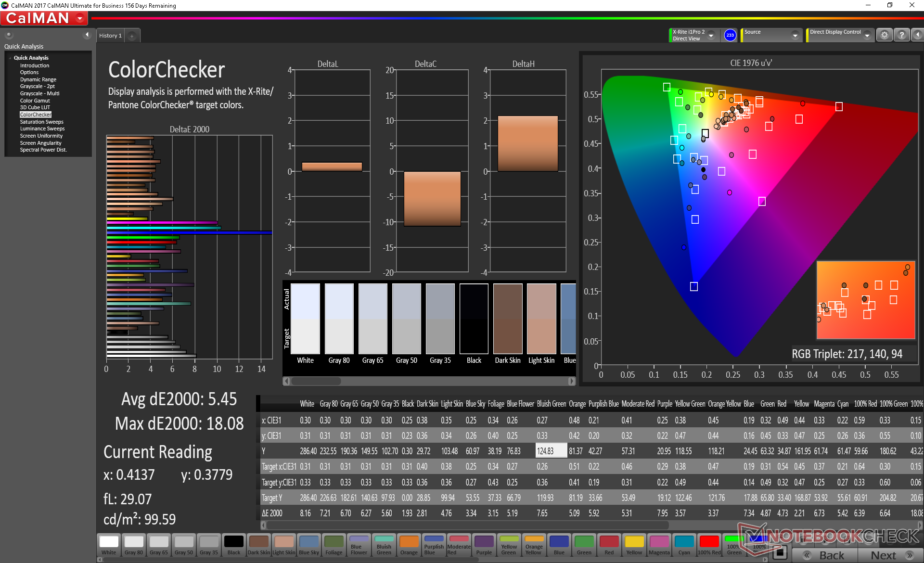Click the Next button
Screen dimensions: 924x563
tap(890, 555)
